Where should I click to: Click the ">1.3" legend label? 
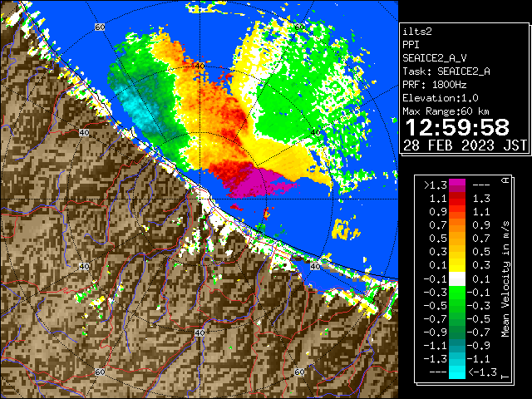(435, 185)
